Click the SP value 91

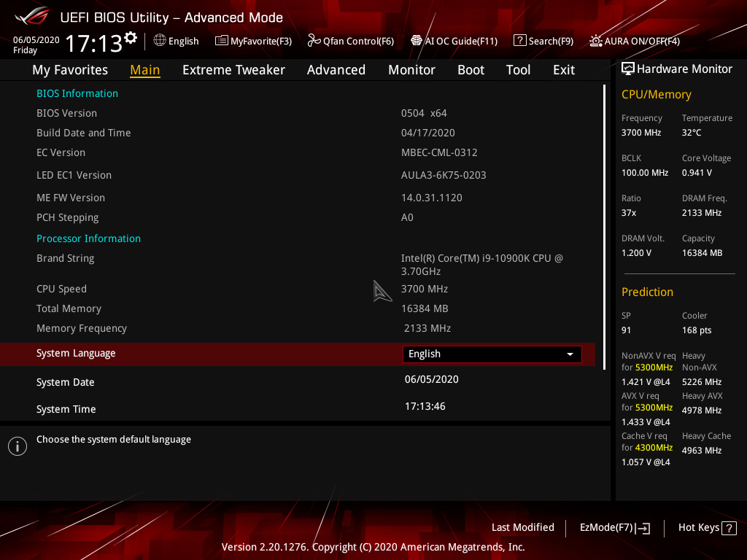[x=626, y=330]
